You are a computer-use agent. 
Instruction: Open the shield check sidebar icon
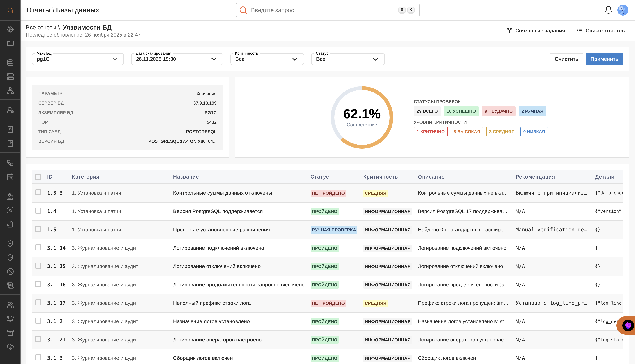[x=10, y=243]
